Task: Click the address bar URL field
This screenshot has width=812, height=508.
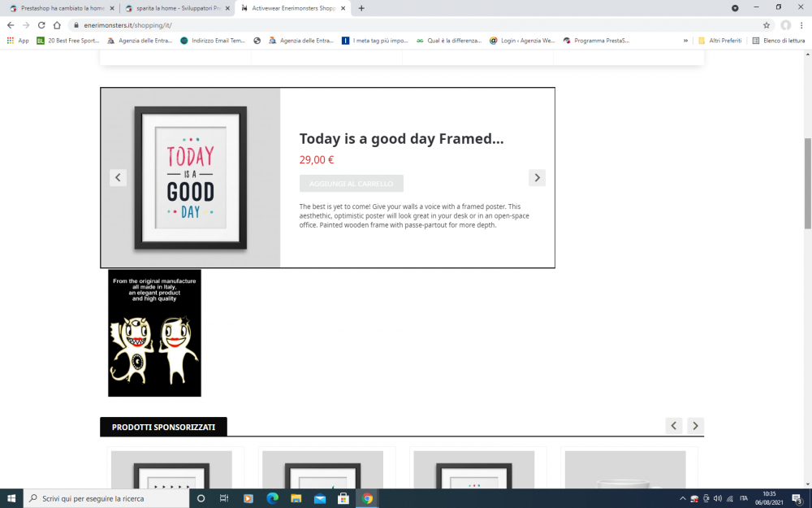Action: 414,25
